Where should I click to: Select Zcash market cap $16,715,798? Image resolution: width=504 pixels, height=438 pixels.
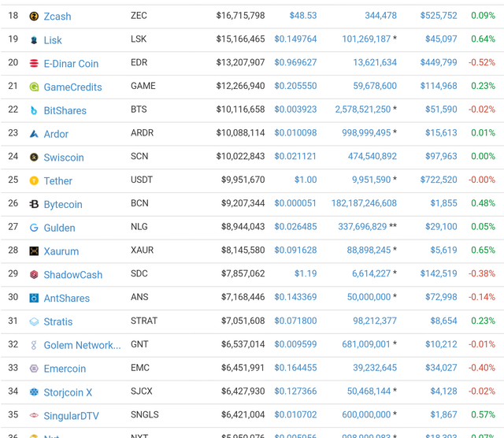(x=240, y=16)
